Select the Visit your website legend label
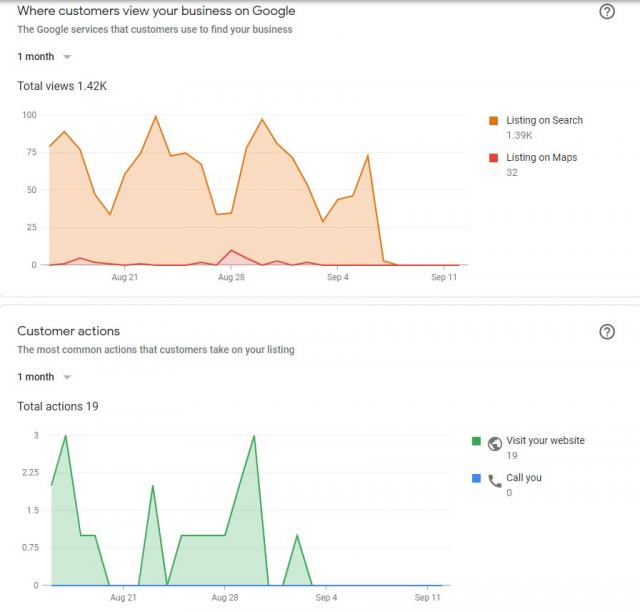The image size is (640, 612). [x=545, y=441]
